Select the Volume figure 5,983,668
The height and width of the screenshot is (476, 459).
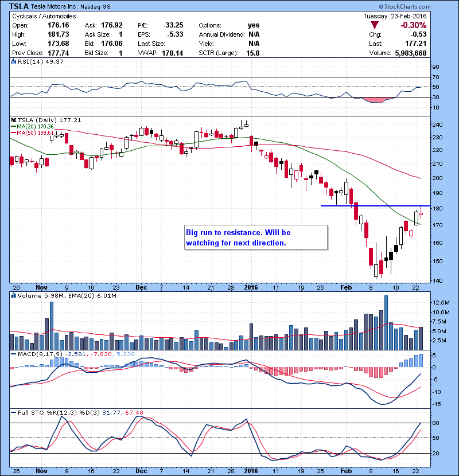coord(411,53)
